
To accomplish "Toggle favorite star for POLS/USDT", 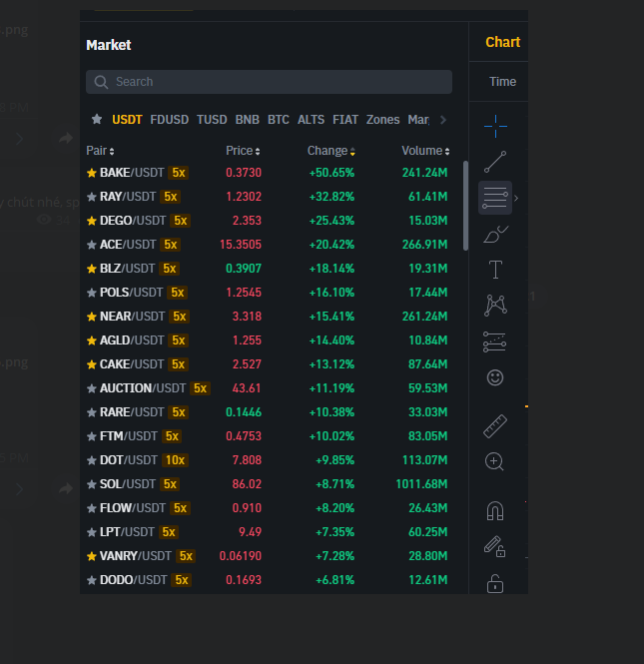I will 92,293.
